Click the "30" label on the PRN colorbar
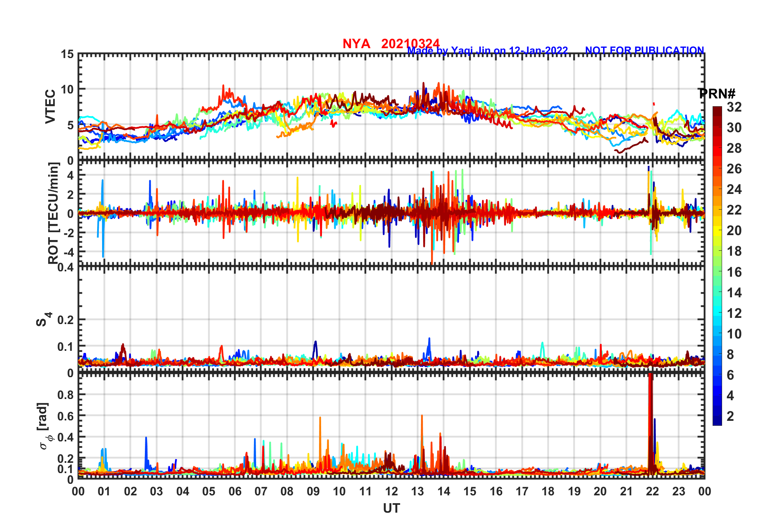783x532 pixels. (x=734, y=128)
